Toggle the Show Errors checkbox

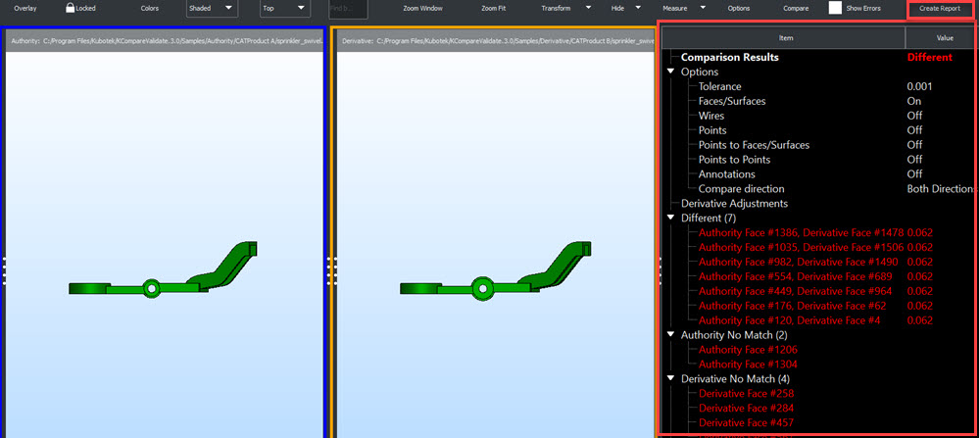tap(835, 8)
